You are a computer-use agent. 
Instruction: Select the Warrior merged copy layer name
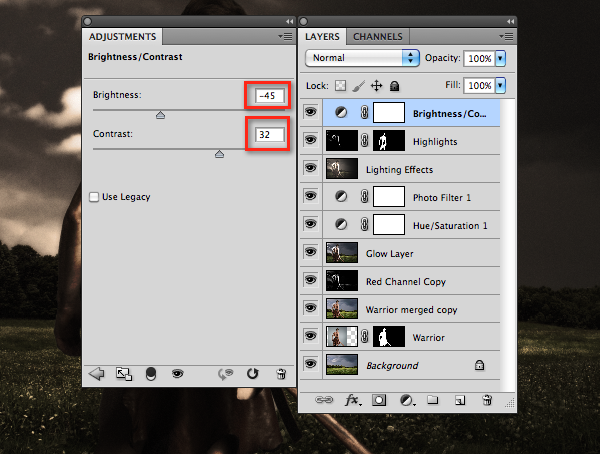pyautogui.click(x=411, y=310)
